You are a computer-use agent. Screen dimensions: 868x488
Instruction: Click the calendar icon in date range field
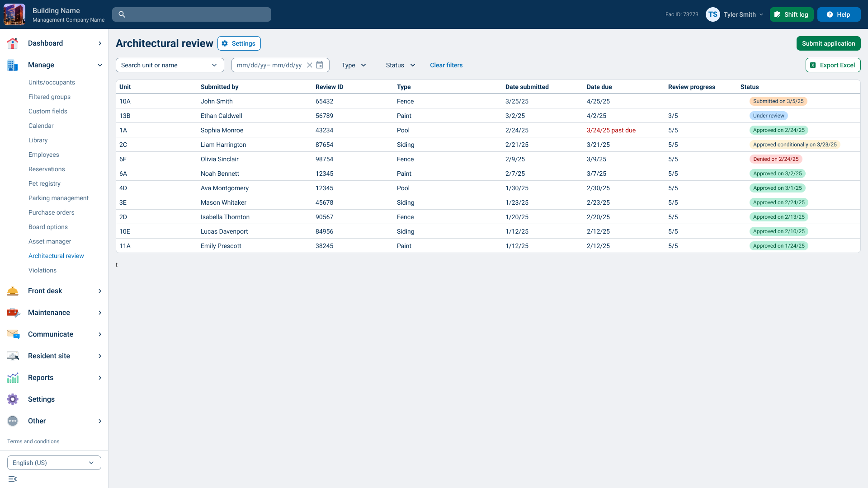click(x=320, y=65)
